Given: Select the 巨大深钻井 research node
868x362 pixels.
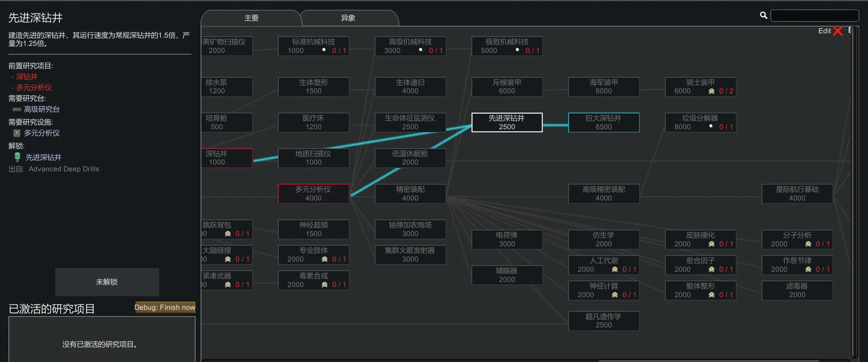Looking at the screenshot, I should click(x=603, y=122).
